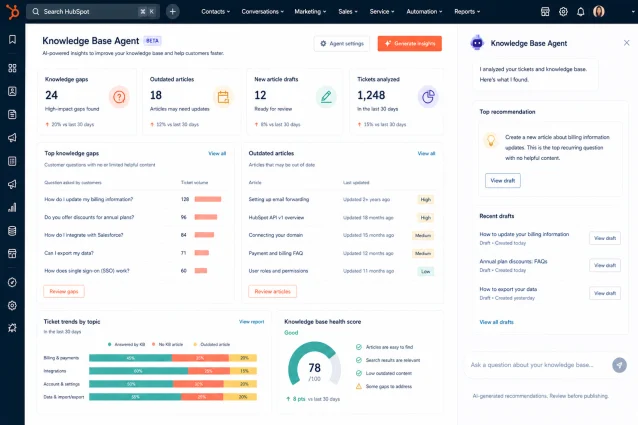Click the lightbulb recommendation icon

[491, 140]
